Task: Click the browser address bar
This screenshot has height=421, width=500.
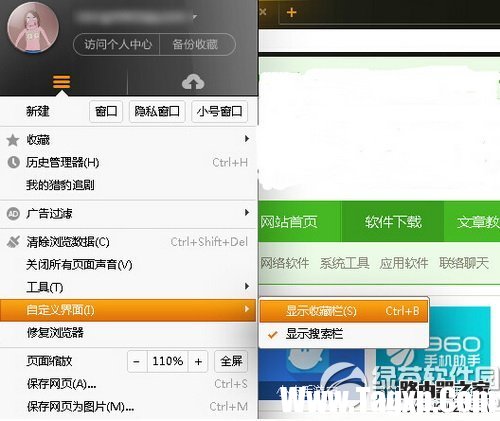Action: [379, 40]
